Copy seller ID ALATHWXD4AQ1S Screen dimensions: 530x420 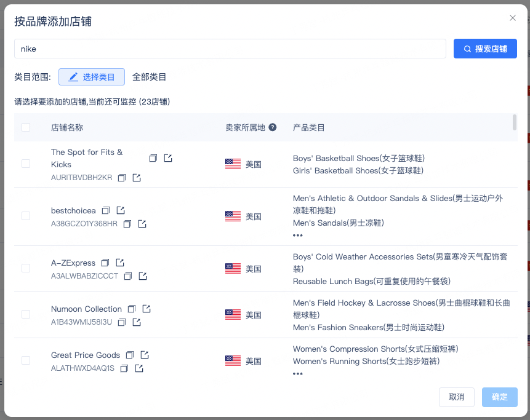pyautogui.click(x=124, y=368)
